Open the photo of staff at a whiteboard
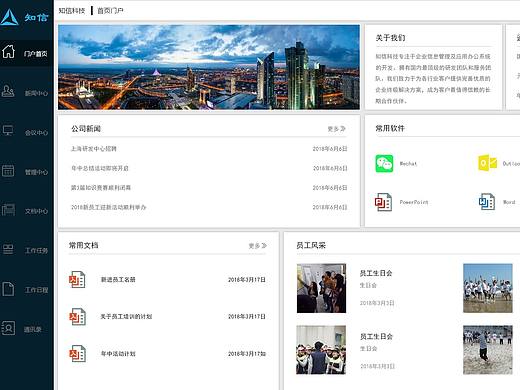This screenshot has width=520, height=390. point(321,288)
